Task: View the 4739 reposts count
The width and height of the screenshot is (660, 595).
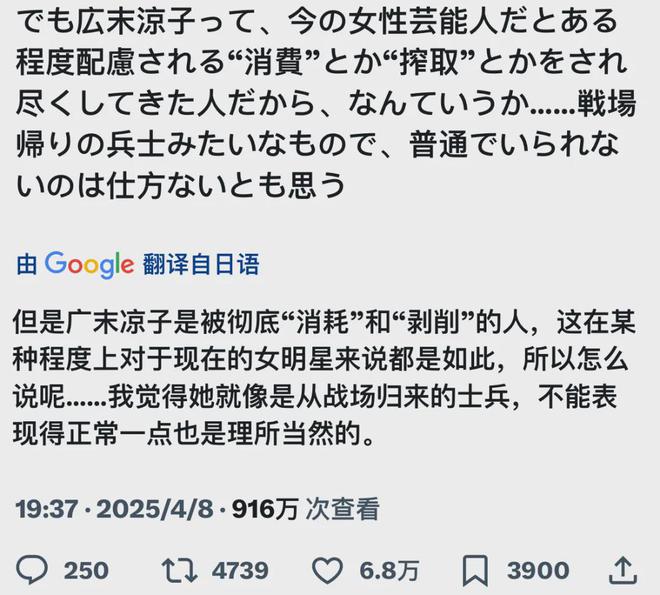Action: pos(240,571)
